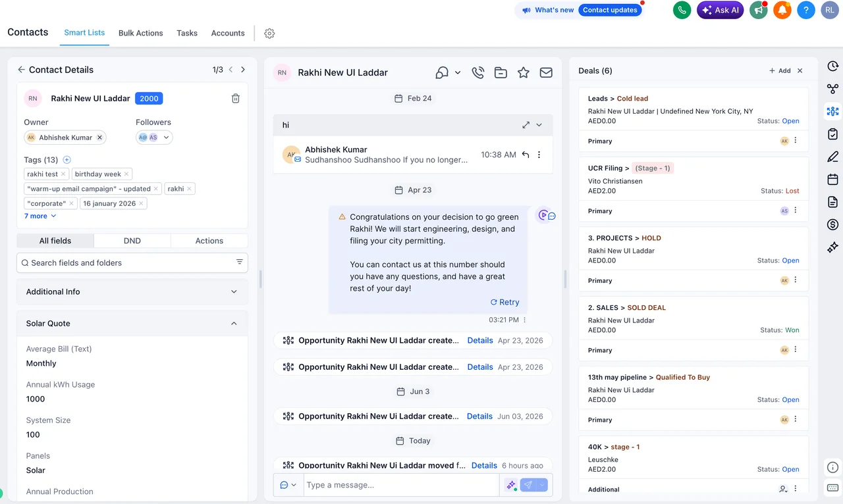Open the Tasks tab
This screenshot has width=843, height=504.
click(x=187, y=33)
